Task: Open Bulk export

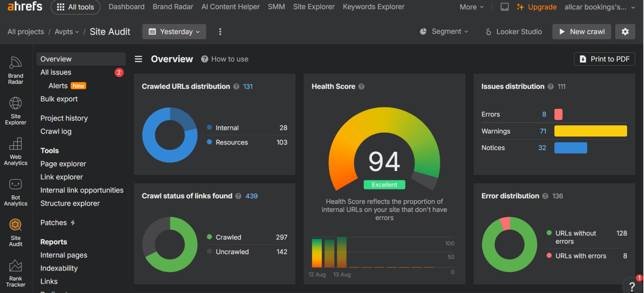Action: (59, 99)
